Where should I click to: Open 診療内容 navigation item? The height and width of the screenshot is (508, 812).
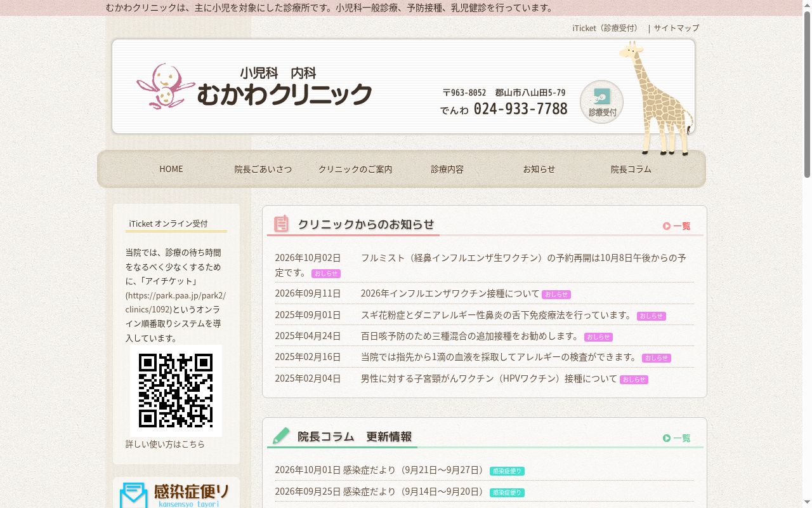click(447, 169)
